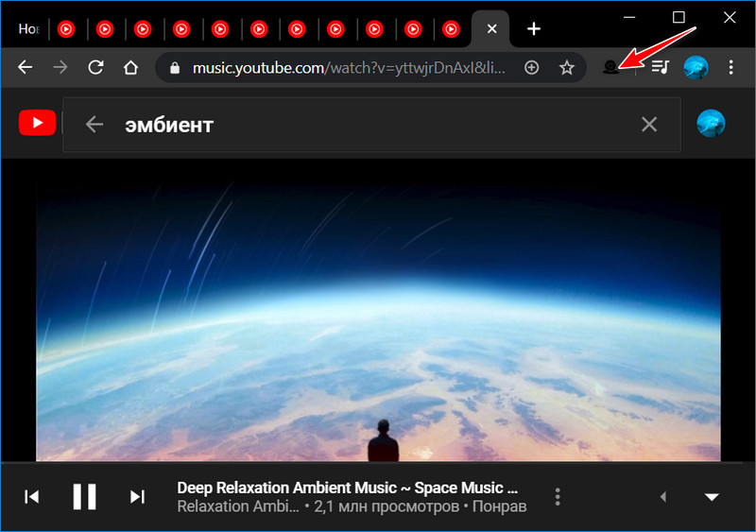Image resolution: width=756 pixels, height=532 pixels.
Task: Open a new browser tab
Action: pyautogui.click(x=533, y=29)
